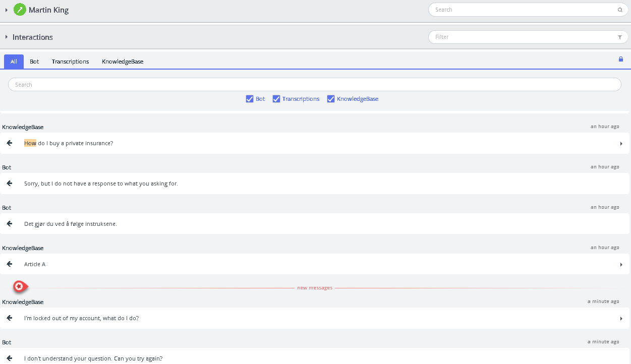
Task: Click the blue lock icon
Action: tap(621, 59)
